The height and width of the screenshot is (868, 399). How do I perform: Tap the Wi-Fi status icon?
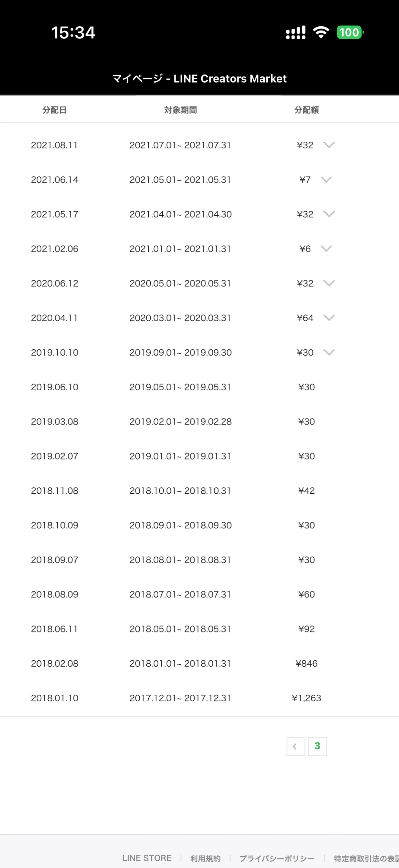321,32
